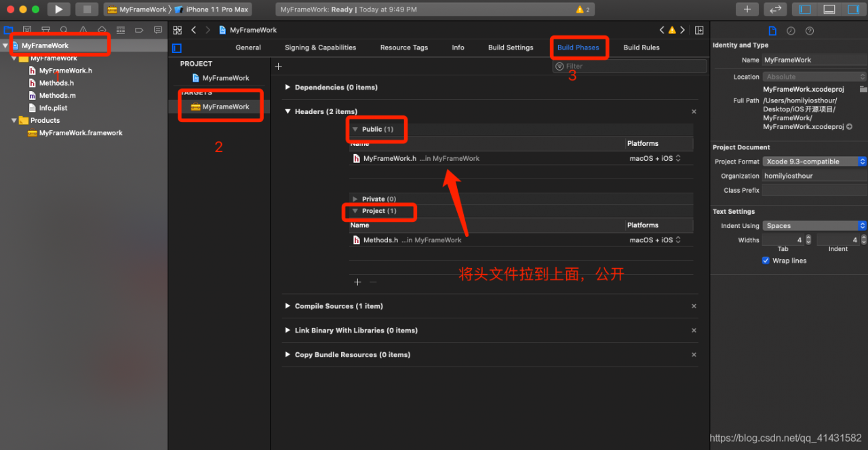Viewport: 868px width, 450px height.
Task: Collapse the Public headers group
Action: [x=355, y=129]
